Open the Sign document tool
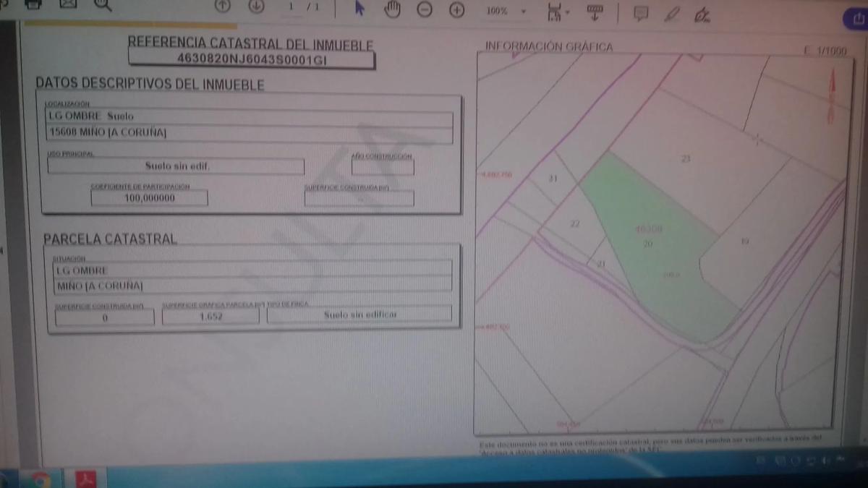The width and height of the screenshot is (868, 488). (x=702, y=14)
